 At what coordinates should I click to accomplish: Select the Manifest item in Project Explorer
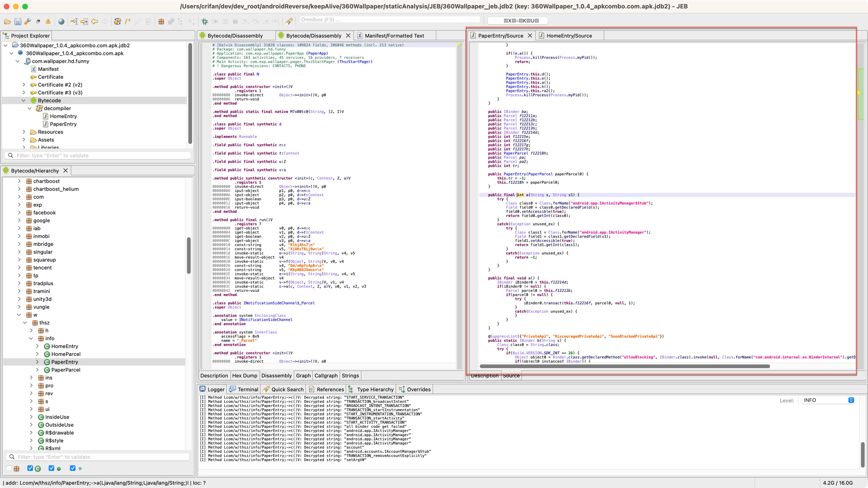tap(48, 69)
